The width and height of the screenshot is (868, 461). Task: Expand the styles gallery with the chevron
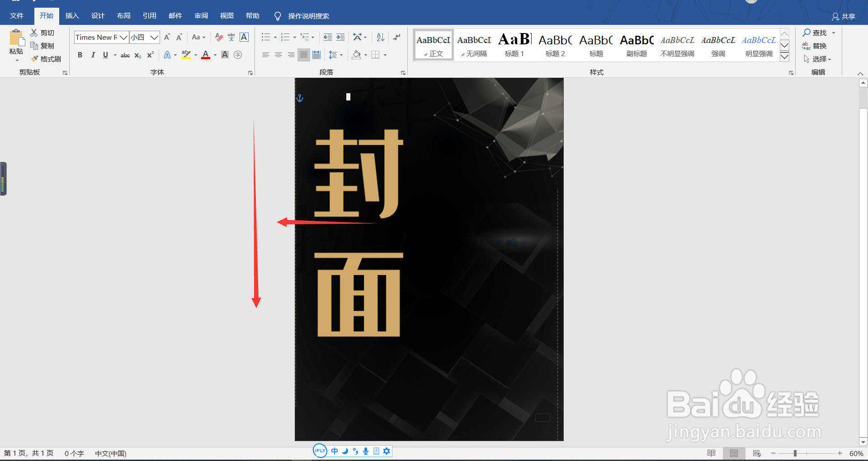784,57
